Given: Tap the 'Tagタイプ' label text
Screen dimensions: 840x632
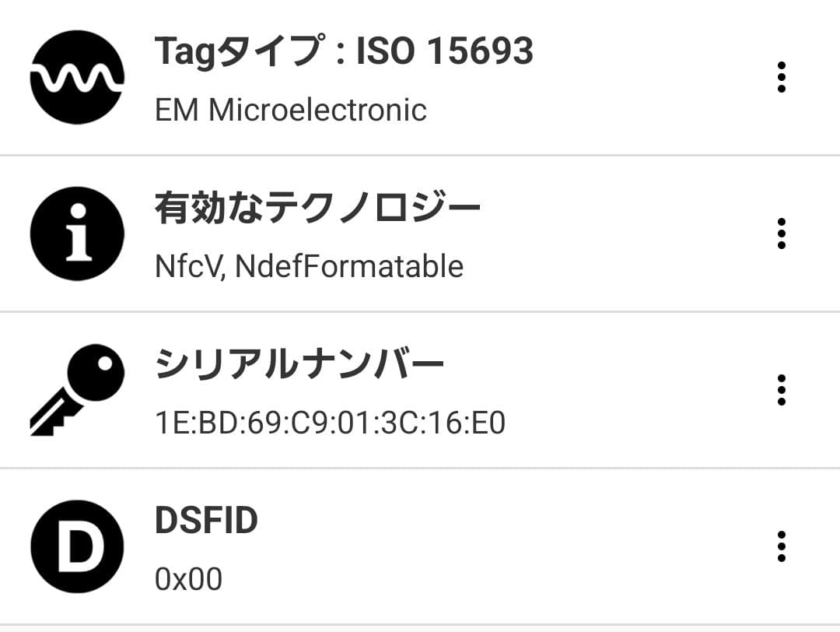Looking at the screenshot, I should pyautogui.click(x=238, y=51).
